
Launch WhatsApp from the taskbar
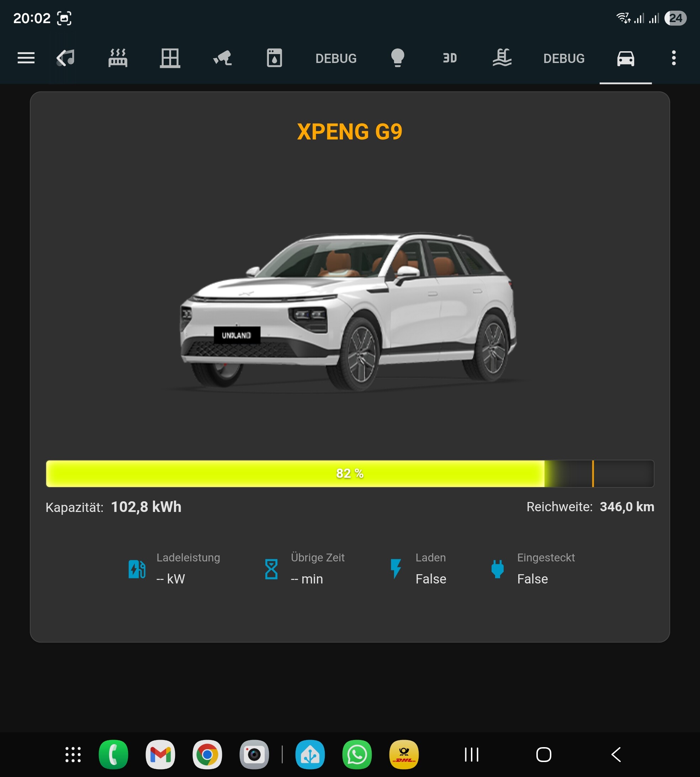click(356, 754)
